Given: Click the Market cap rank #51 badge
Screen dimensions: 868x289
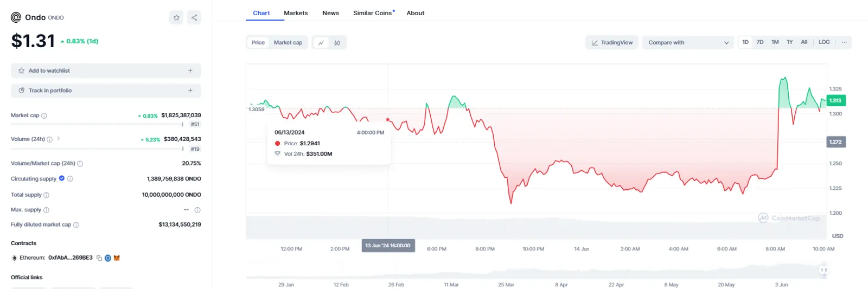Looking at the screenshot, I should click(x=195, y=124).
